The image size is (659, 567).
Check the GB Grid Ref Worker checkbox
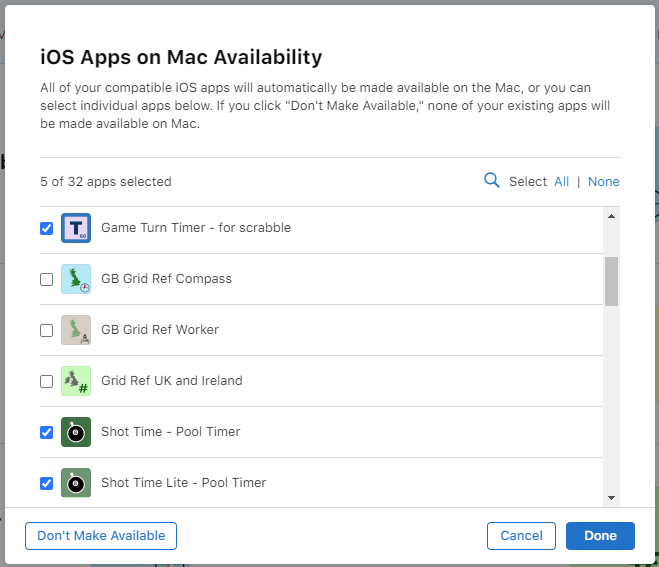click(47, 330)
